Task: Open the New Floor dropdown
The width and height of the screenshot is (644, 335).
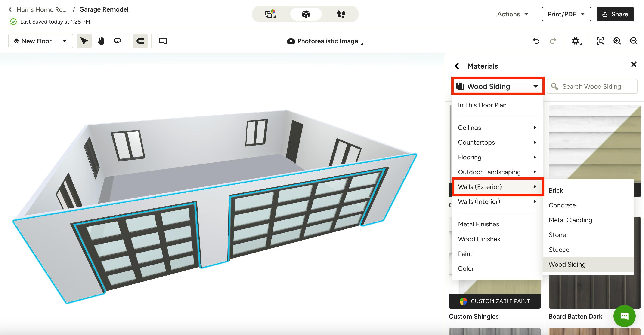Action: pyautogui.click(x=40, y=41)
